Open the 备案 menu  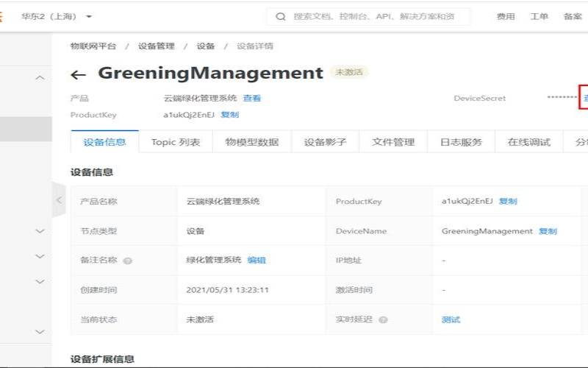point(573,16)
